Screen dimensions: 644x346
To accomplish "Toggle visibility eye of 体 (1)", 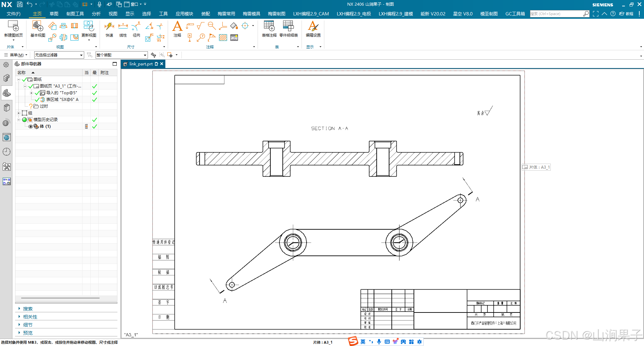I will (31, 126).
